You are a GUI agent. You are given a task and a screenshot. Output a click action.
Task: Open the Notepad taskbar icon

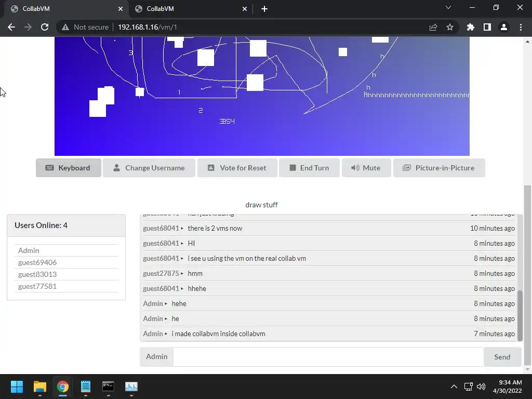pyautogui.click(x=86, y=387)
